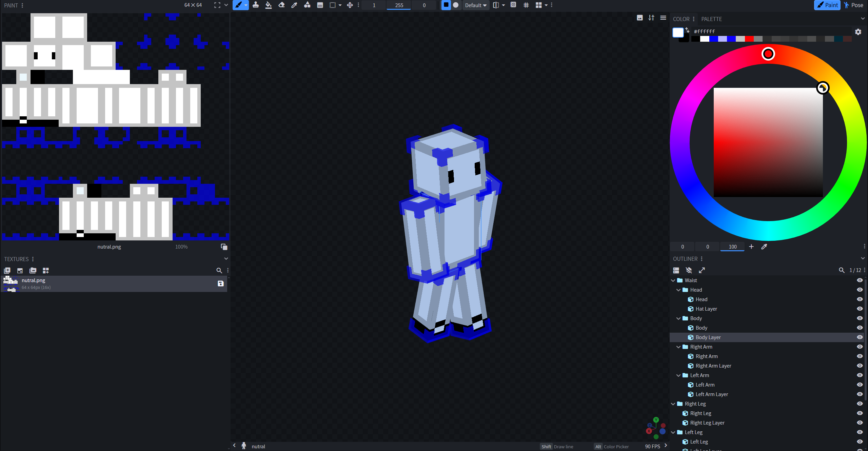Collapse the Head folder
Screen dimensions: 868x451
point(678,290)
